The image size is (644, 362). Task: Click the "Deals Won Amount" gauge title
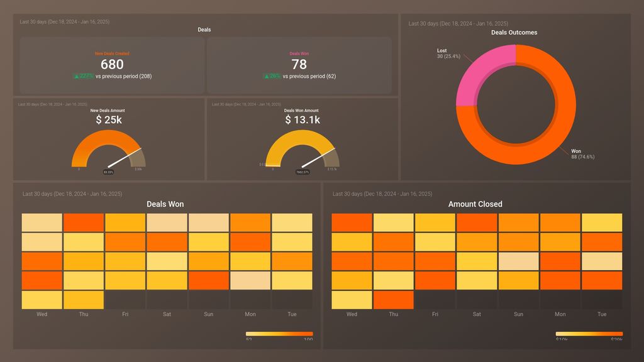click(301, 111)
